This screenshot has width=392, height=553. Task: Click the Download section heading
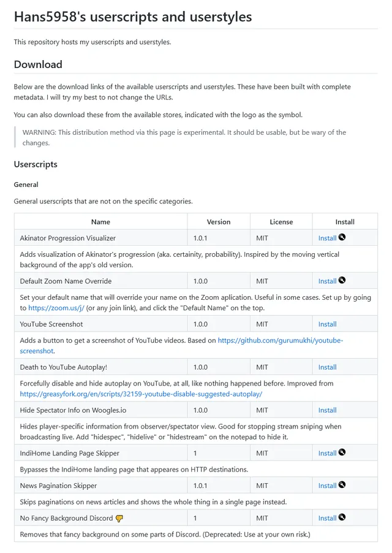[38, 64]
